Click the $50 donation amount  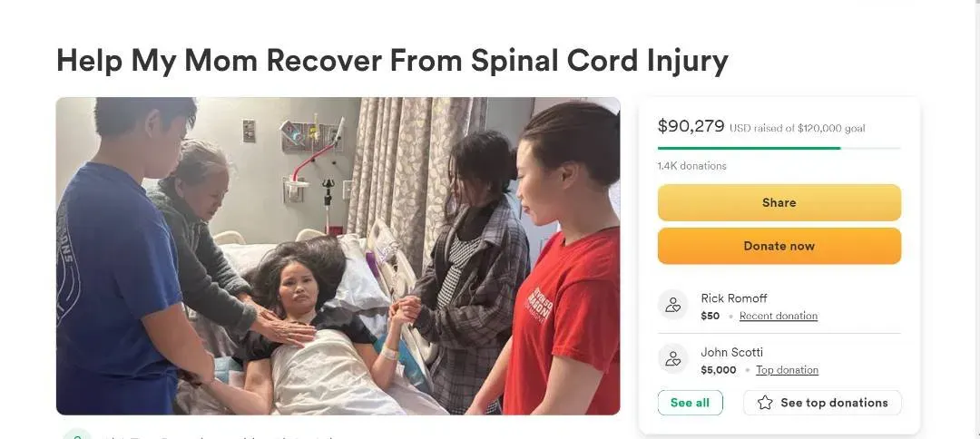click(710, 316)
